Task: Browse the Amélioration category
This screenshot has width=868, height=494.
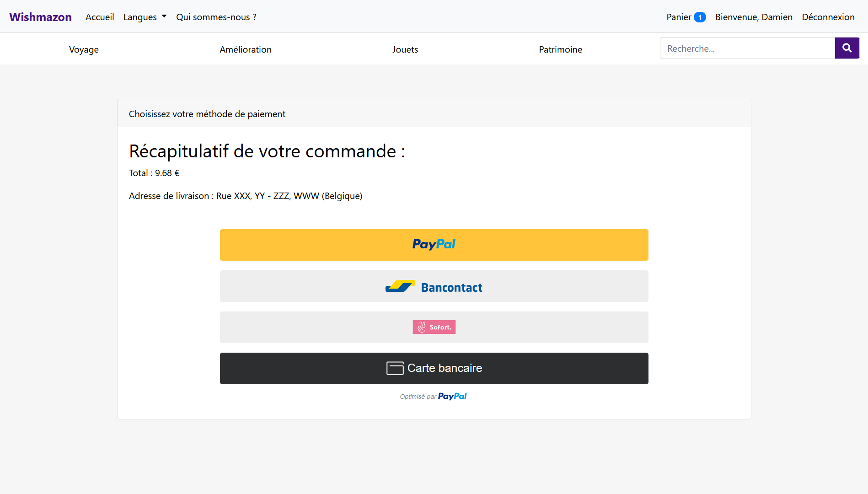Action: [246, 49]
